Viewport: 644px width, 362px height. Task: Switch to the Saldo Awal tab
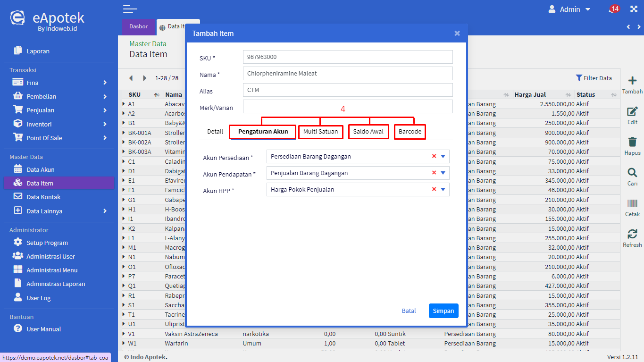tap(368, 132)
